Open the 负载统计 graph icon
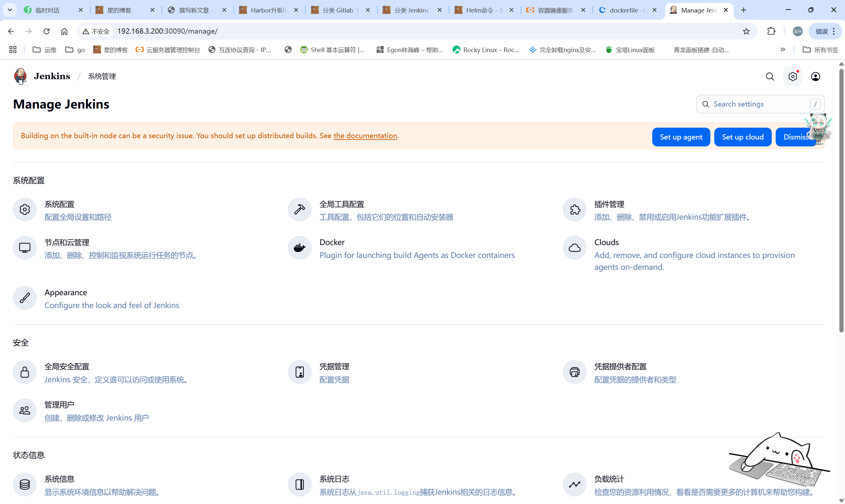This screenshot has width=845, height=504. tap(574, 485)
